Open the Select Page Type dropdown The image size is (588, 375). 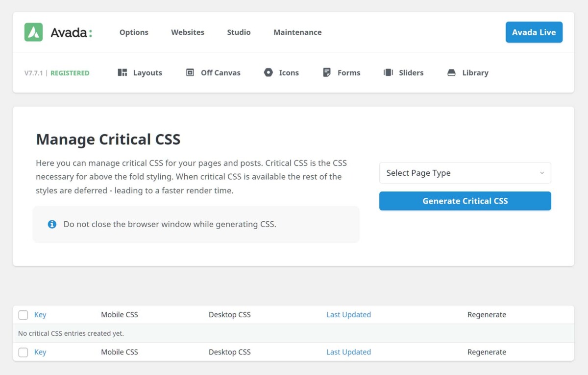click(465, 173)
